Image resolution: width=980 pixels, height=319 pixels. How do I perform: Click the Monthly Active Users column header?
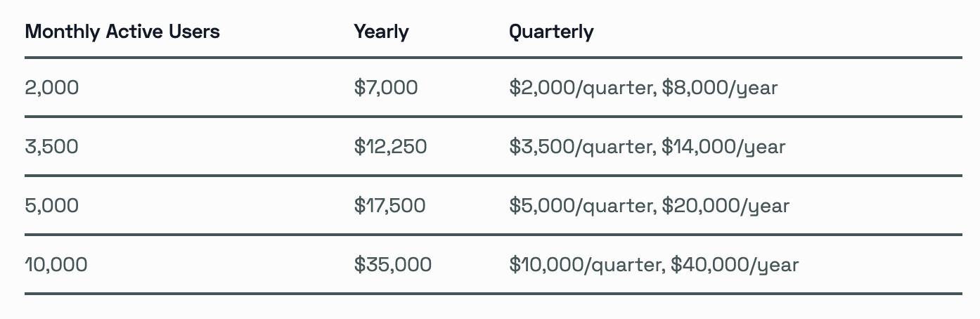(x=122, y=32)
